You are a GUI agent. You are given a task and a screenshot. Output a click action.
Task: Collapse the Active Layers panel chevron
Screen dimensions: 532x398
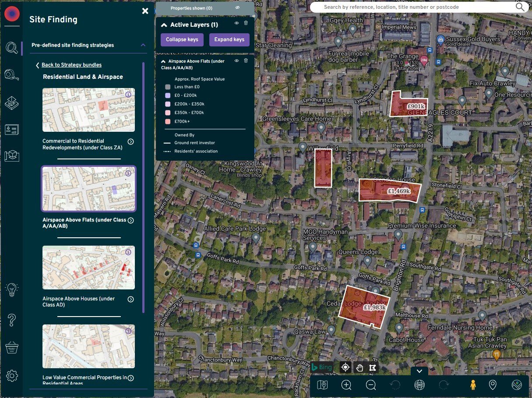(x=164, y=25)
